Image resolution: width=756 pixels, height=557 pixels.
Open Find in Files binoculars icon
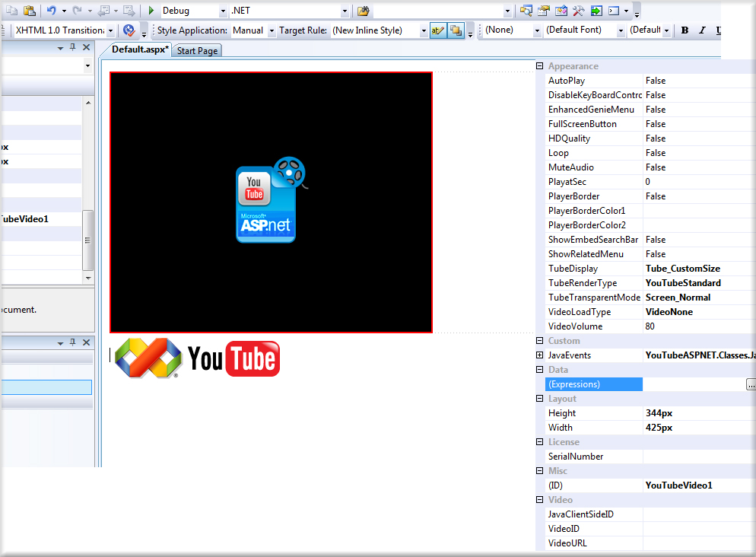[x=363, y=11]
